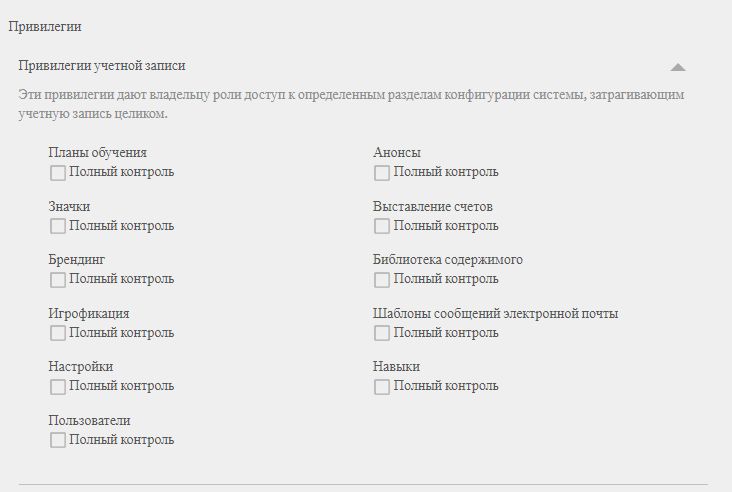732x492 pixels.
Task: Tick Полный контроль for Библиотека содержимого
Action: click(x=382, y=279)
